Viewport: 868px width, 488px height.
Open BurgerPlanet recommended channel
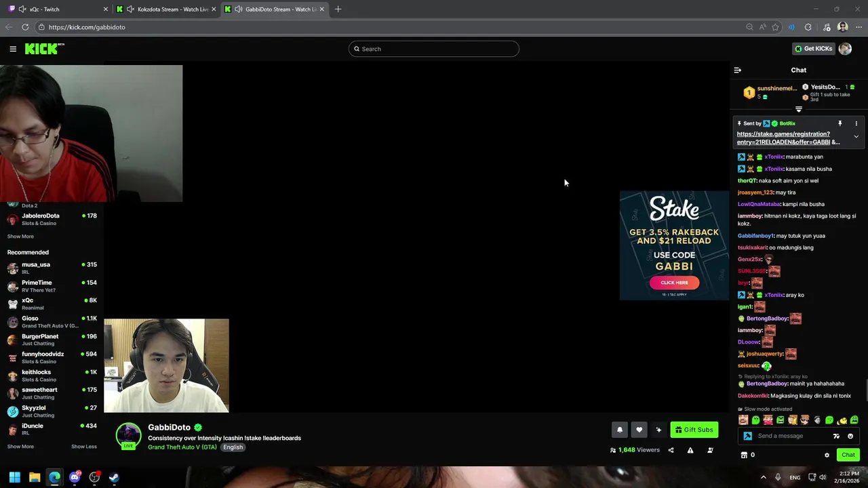[52, 340]
